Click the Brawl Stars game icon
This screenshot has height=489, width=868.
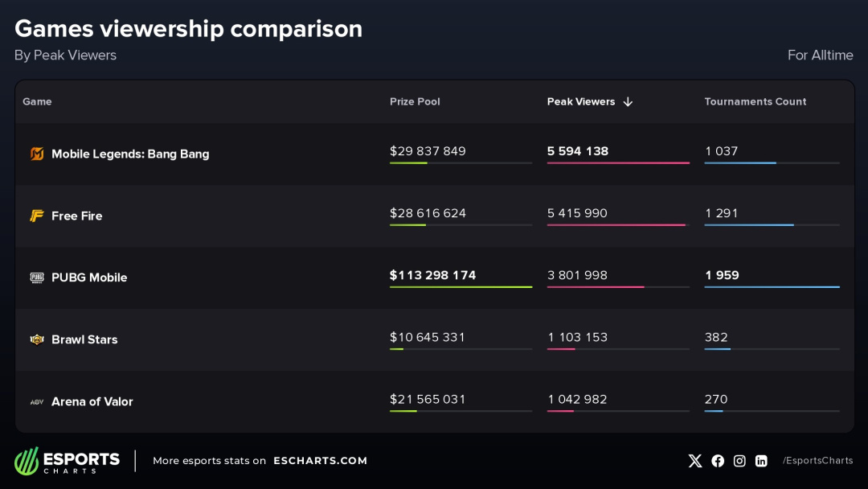click(x=37, y=339)
